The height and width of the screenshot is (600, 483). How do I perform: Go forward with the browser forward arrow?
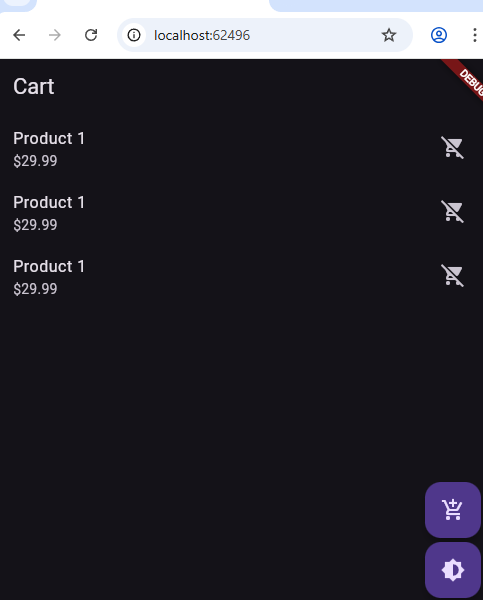pyautogui.click(x=55, y=35)
